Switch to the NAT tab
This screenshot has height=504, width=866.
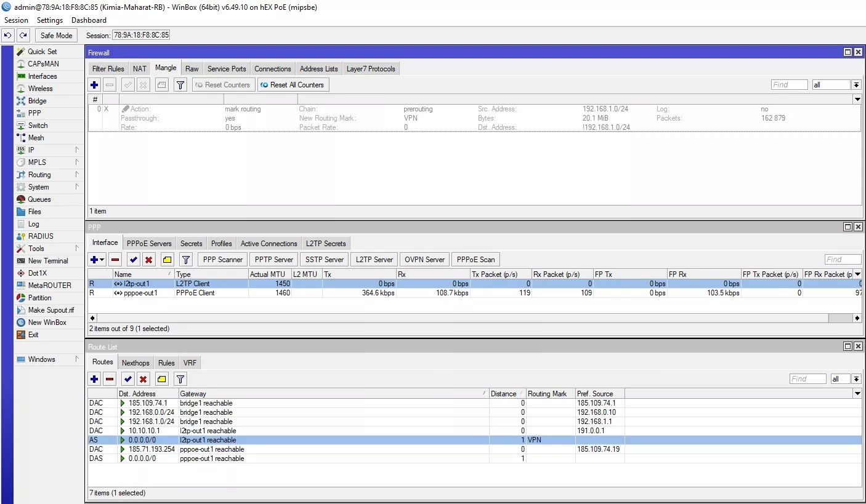[x=140, y=69]
